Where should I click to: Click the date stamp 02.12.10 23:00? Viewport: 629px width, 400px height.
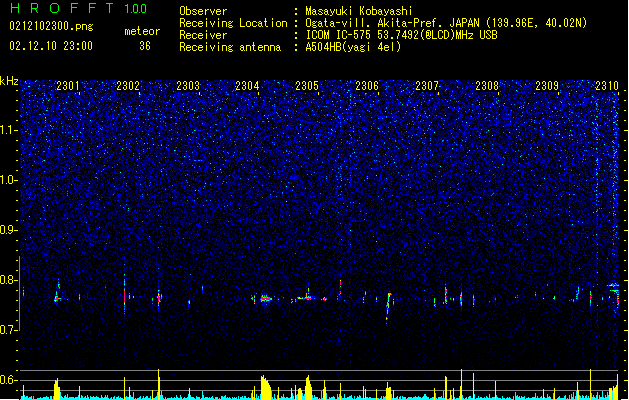click(x=51, y=46)
